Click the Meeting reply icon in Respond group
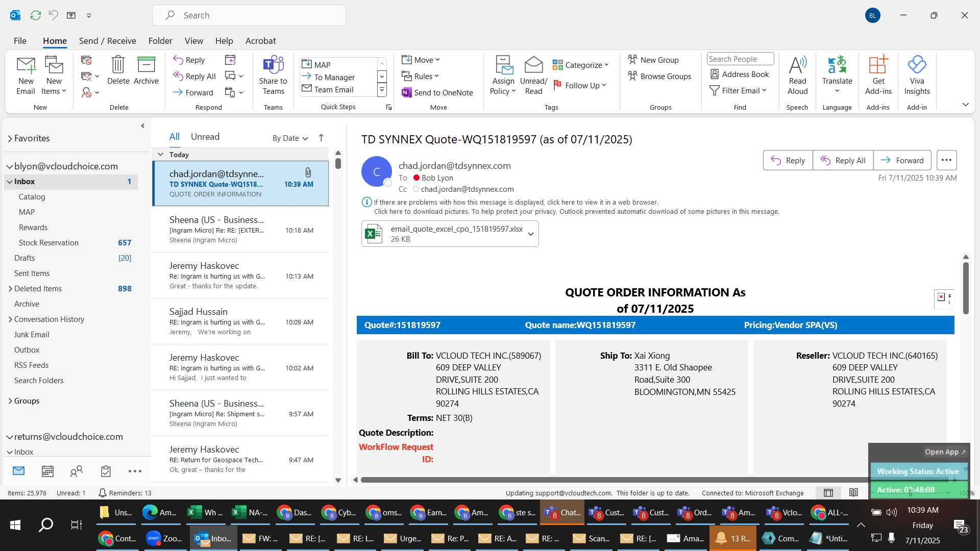Image resolution: width=980 pixels, height=551 pixels. point(230,60)
